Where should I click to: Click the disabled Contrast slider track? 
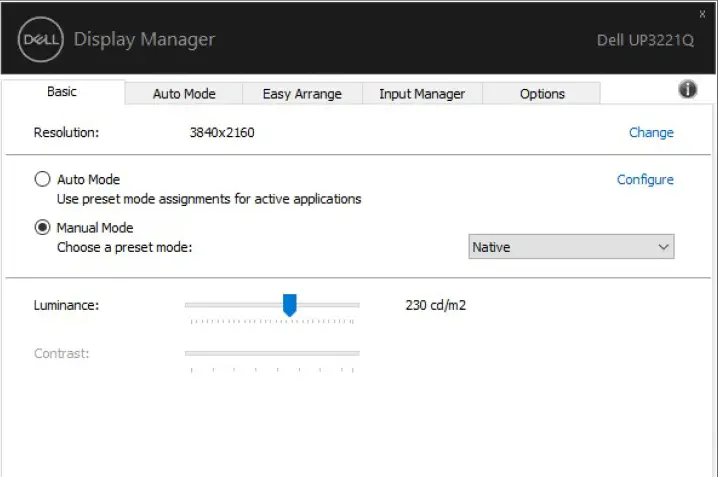coord(272,353)
